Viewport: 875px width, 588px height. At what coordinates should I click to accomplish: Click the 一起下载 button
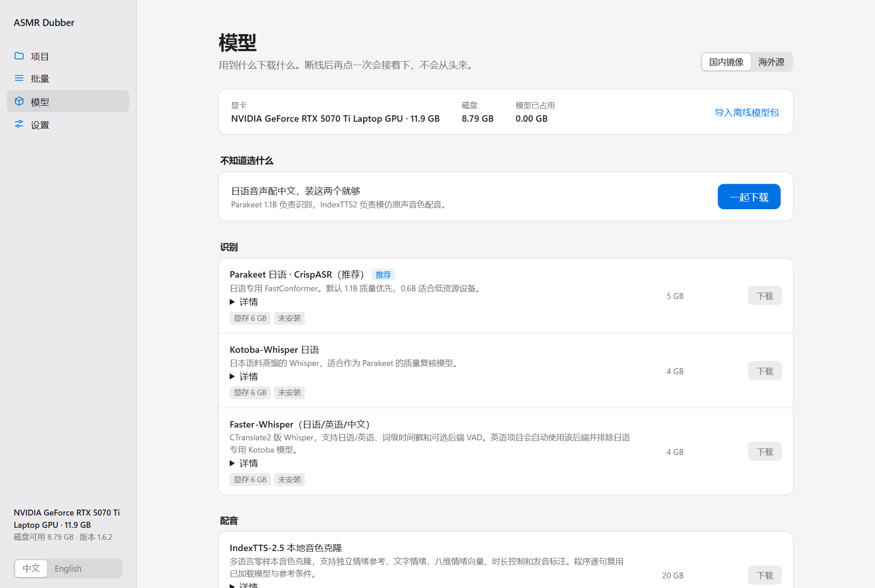coord(749,197)
